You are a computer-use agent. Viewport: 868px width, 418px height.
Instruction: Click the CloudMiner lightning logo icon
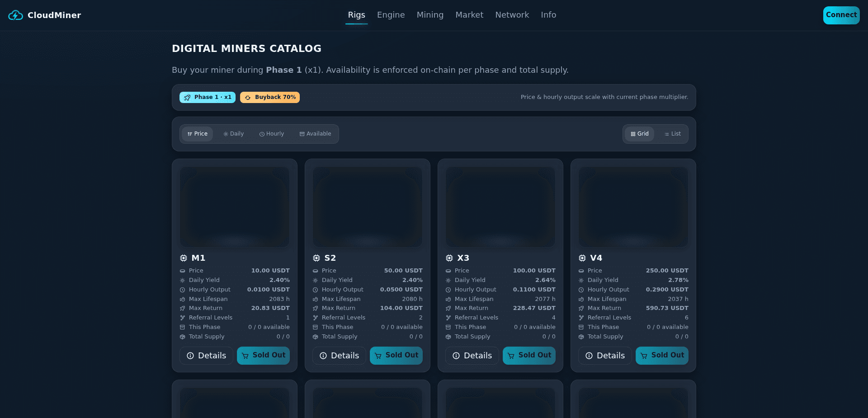point(15,15)
